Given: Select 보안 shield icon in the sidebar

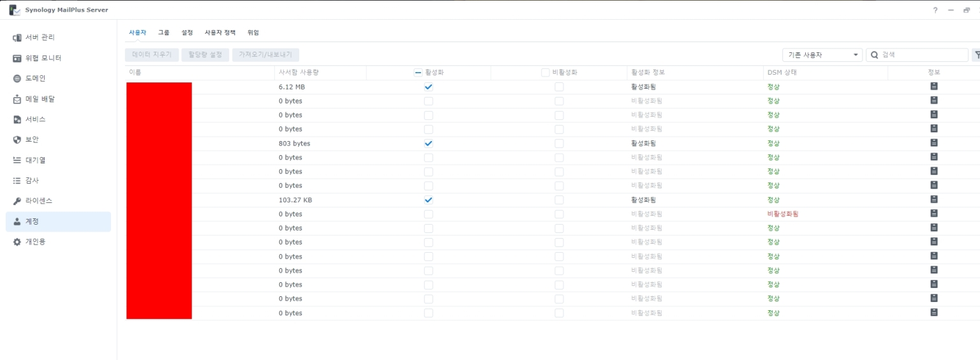Looking at the screenshot, I should pyautogui.click(x=17, y=140).
